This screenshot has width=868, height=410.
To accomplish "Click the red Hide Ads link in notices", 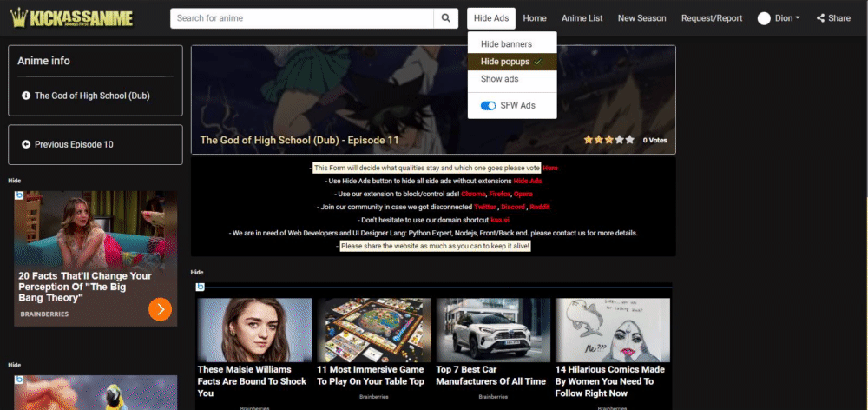I will click(528, 182).
